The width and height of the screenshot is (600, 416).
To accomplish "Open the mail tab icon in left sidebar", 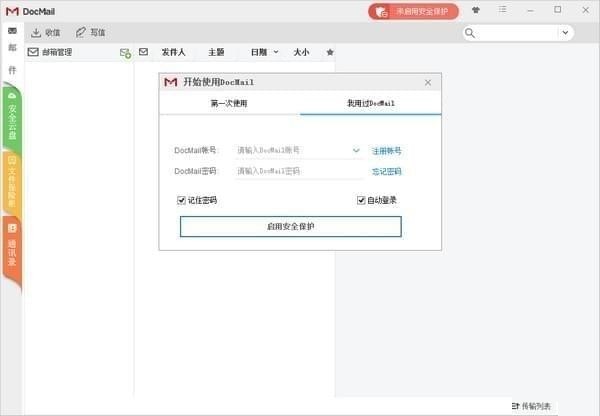I will 12,31.
